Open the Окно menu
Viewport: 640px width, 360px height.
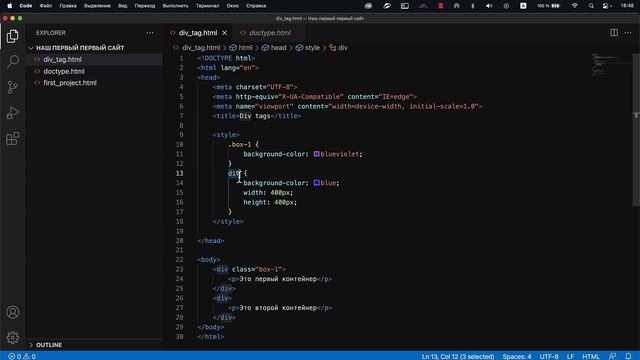point(233,6)
